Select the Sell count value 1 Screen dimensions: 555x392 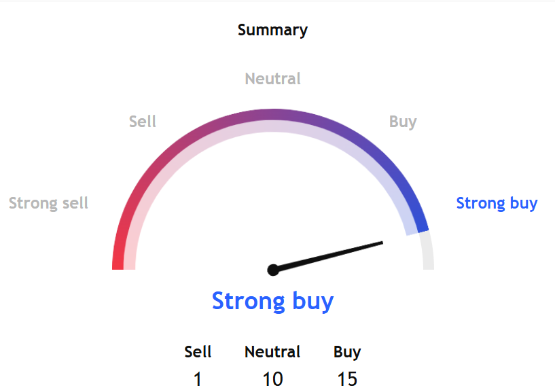tap(198, 378)
